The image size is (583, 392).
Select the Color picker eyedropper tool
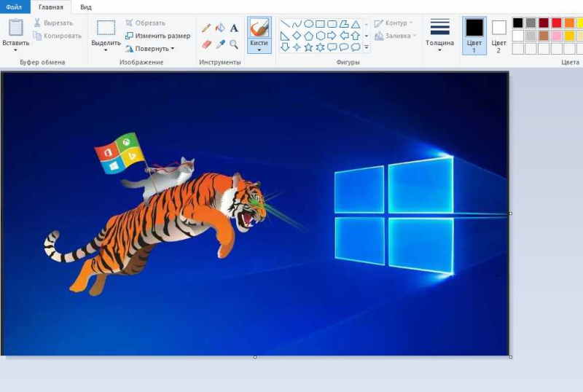(220, 44)
